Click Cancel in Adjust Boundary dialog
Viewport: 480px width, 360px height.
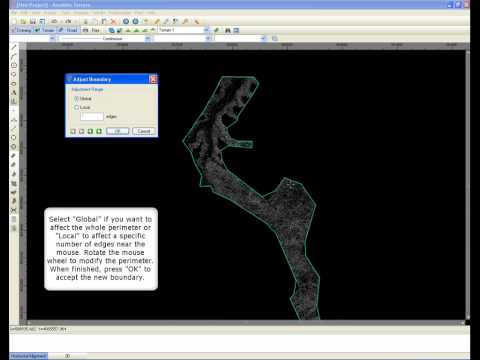(144, 131)
